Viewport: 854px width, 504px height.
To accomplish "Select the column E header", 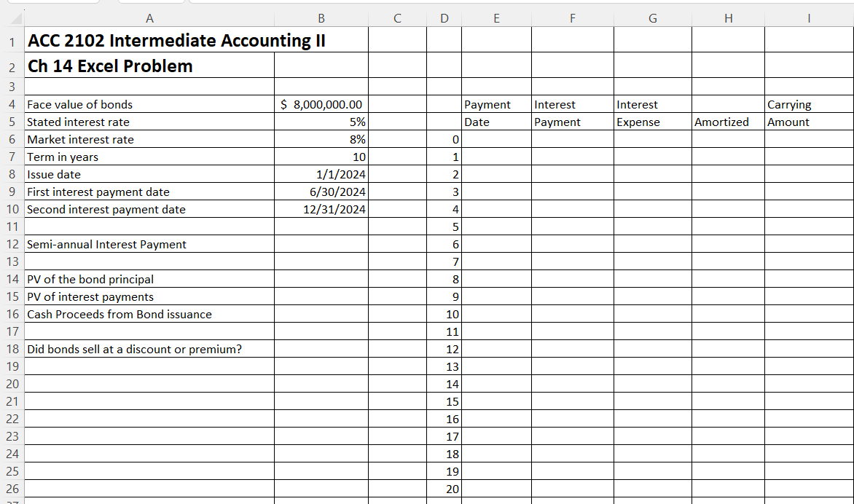I will tap(496, 17).
